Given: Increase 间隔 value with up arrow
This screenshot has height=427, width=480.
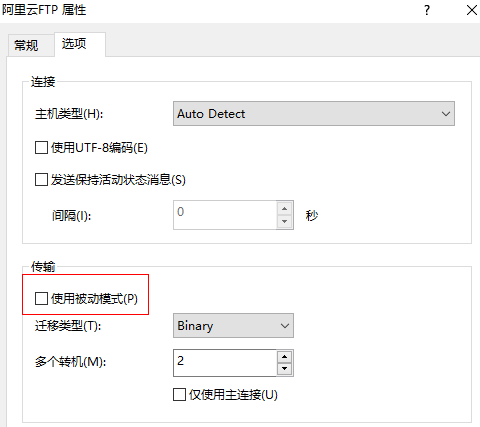Looking at the screenshot, I should tap(284, 209).
